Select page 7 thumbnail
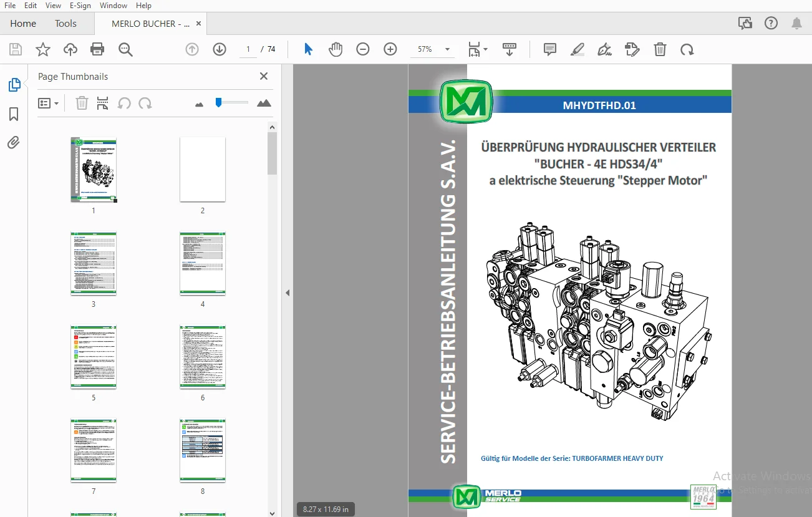Image resolution: width=812 pixels, height=517 pixels. [94, 450]
